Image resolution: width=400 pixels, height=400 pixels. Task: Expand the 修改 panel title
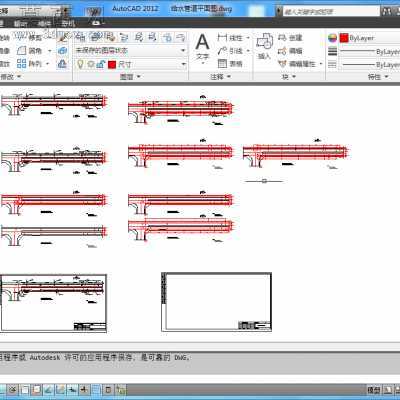pos(10,77)
